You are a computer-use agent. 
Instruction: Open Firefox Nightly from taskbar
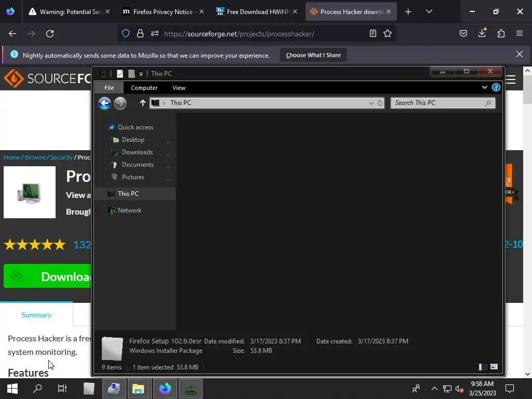click(x=165, y=389)
